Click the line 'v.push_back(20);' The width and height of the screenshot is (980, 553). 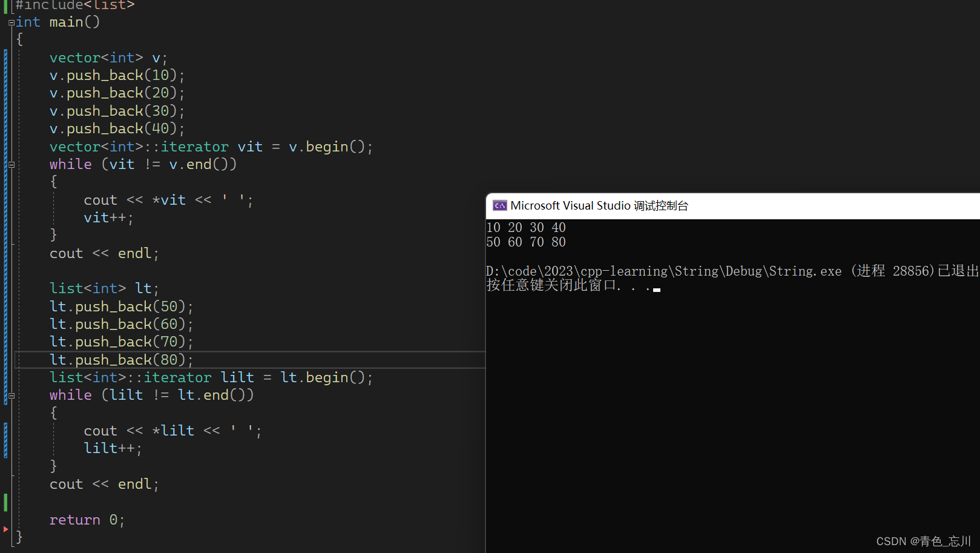click(117, 93)
